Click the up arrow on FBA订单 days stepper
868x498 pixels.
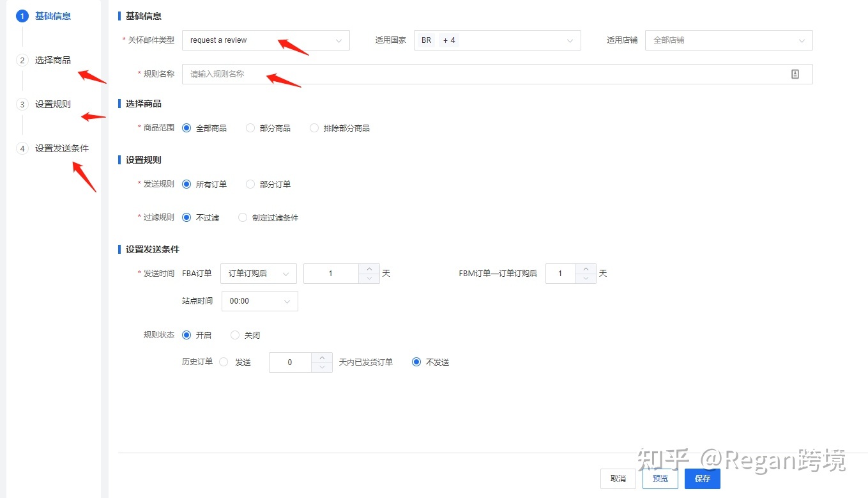[x=369, y=269]
